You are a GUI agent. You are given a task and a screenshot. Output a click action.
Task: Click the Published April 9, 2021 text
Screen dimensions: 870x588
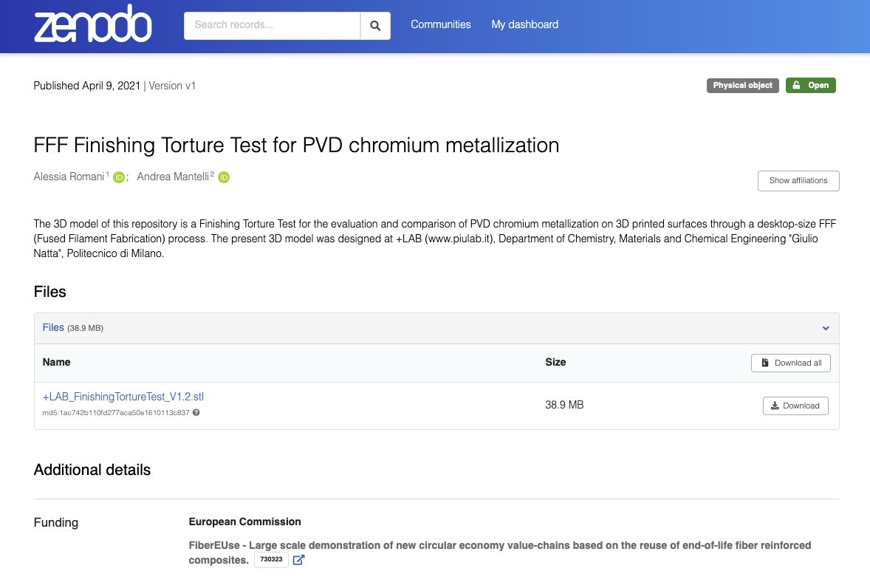click(87, 86)
